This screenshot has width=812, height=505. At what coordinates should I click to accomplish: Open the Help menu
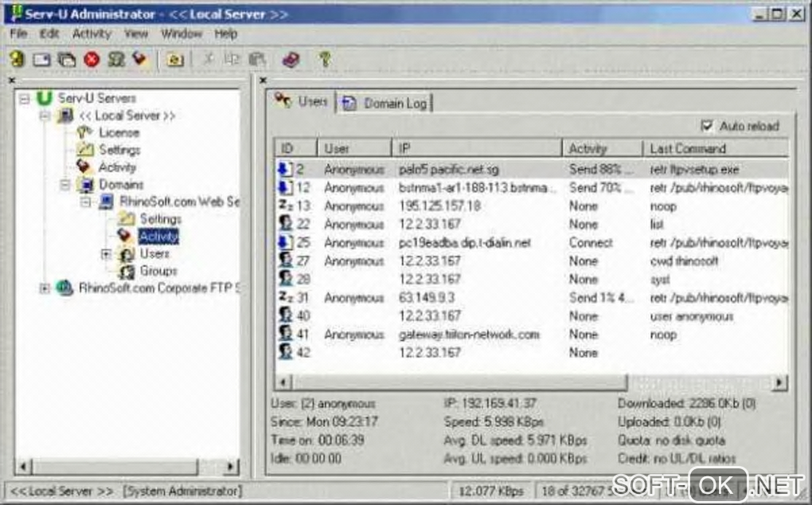click(226, 34)
